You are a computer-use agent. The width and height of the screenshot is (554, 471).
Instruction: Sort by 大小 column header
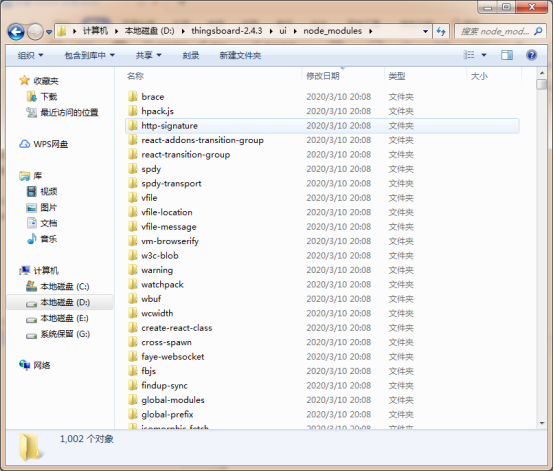[x=479, y=76]
